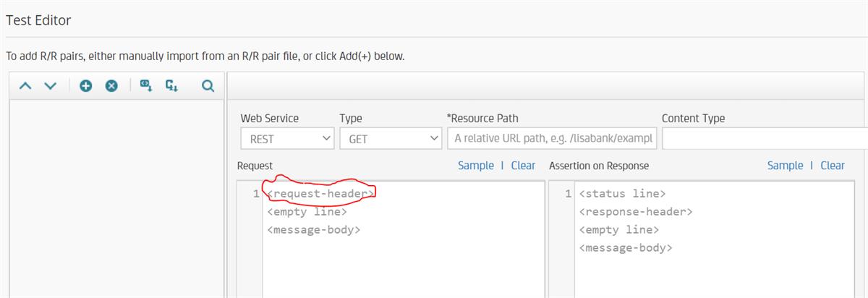
Task: Open the Type GET dropdown
Action: [x=391, y=138]
